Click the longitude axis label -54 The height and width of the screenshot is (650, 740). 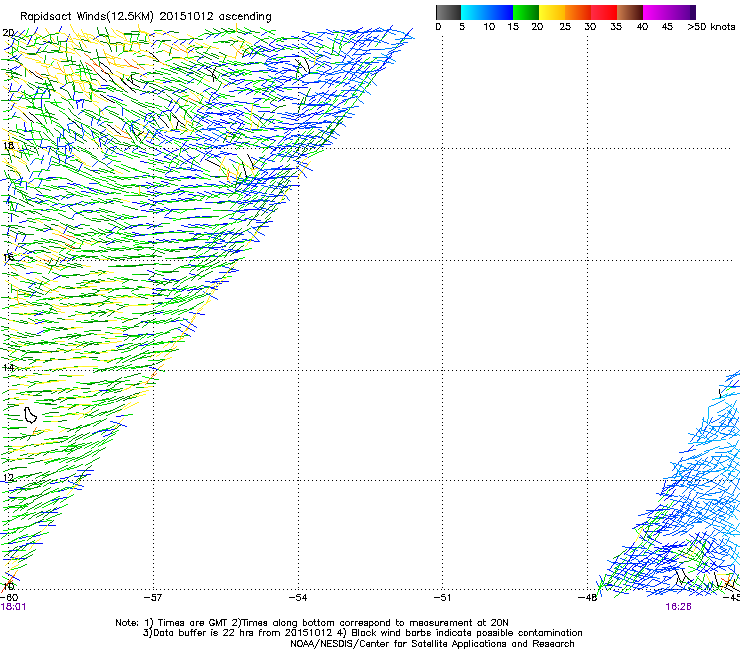[298, 598]
